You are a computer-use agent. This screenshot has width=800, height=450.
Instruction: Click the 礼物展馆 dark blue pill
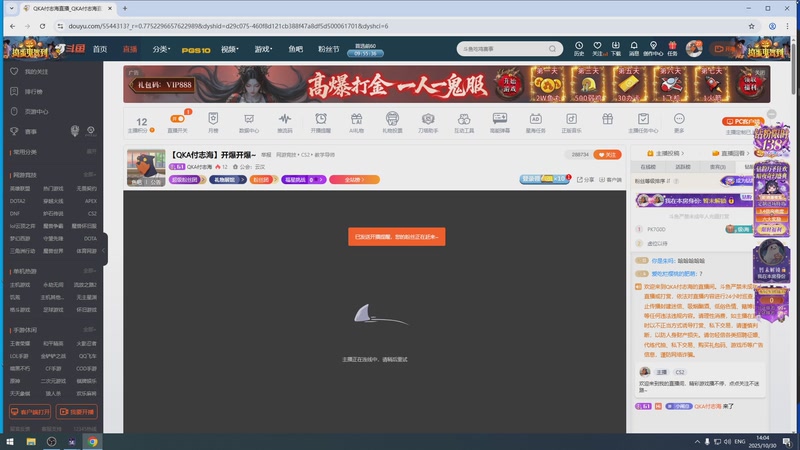coord(227,180)
